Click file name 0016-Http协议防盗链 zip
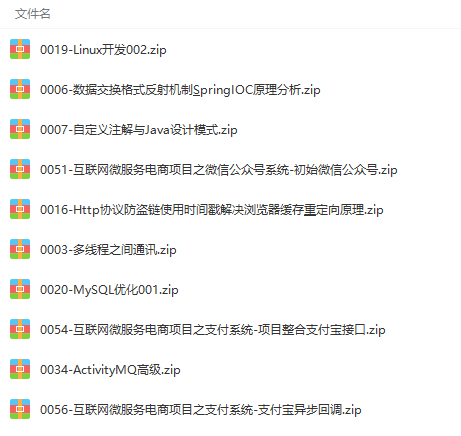 click(x=212, y=210)
